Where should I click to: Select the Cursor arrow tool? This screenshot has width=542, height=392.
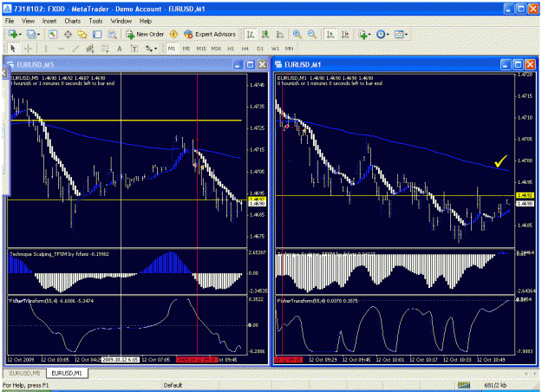pos(13,49)
